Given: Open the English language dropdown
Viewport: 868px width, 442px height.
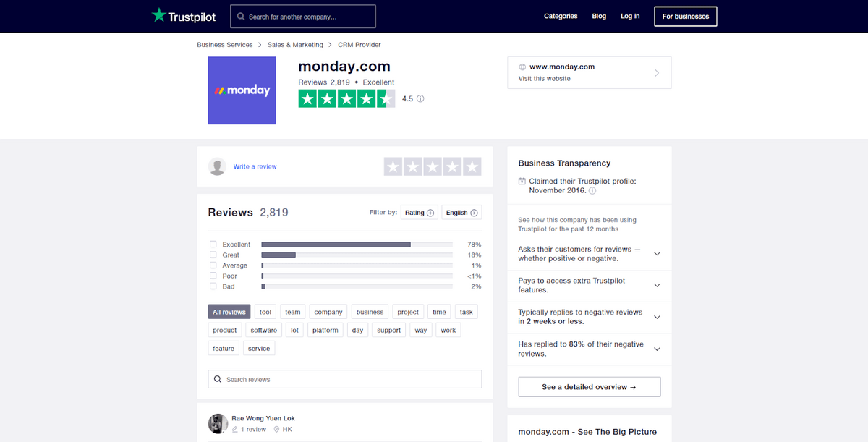Looking at the screenshot, I should (x=461, y=213).
